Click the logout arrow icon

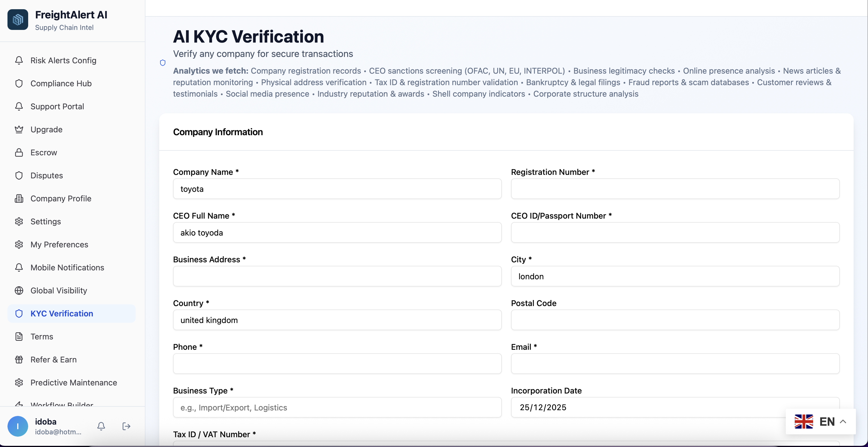click(x=126, y=426)
